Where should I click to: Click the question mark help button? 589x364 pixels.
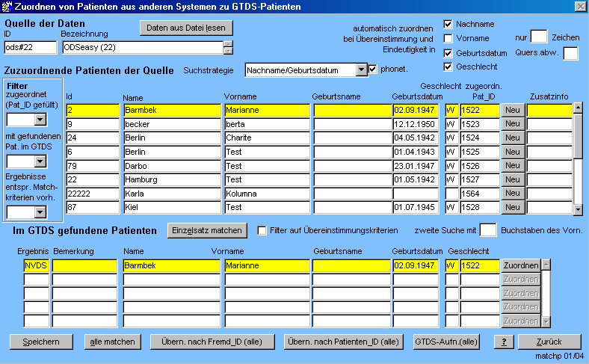[505, 342]
